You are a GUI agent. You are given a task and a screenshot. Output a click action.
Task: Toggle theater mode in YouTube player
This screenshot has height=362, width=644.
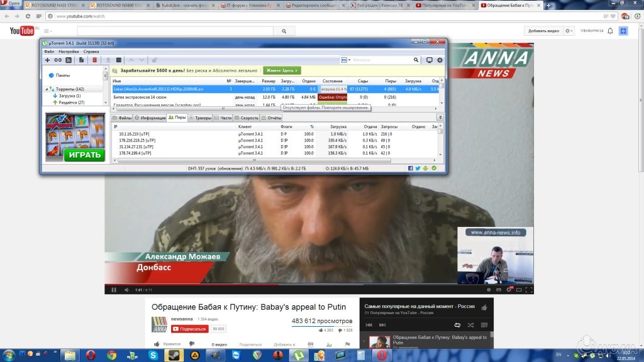tap(519, 290)
